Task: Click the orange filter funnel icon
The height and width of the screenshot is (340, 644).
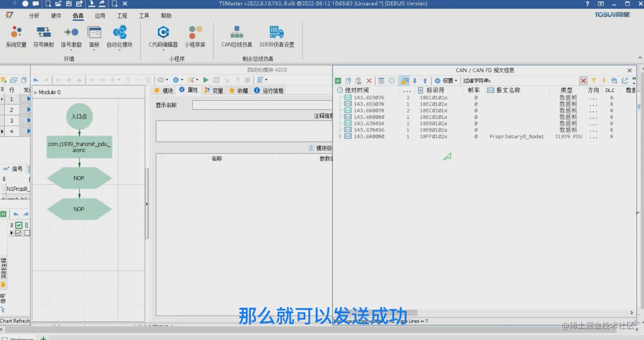Action: click(x=594, y=81)
